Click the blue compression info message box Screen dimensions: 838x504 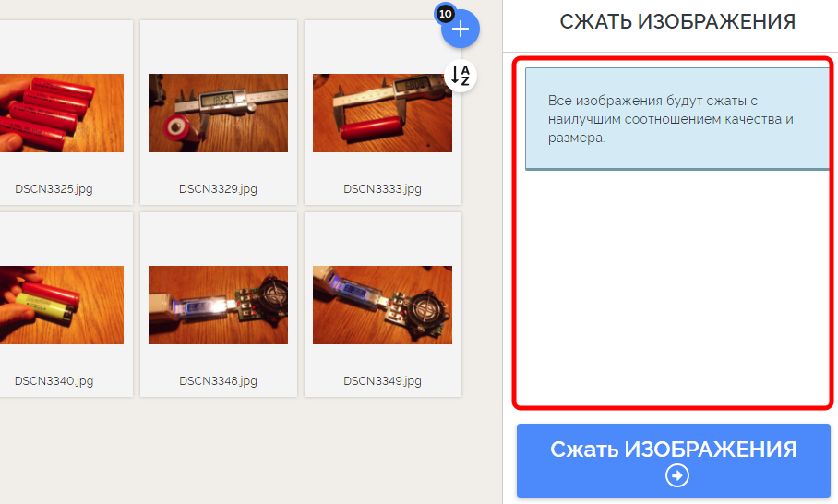tap(677, 119)
